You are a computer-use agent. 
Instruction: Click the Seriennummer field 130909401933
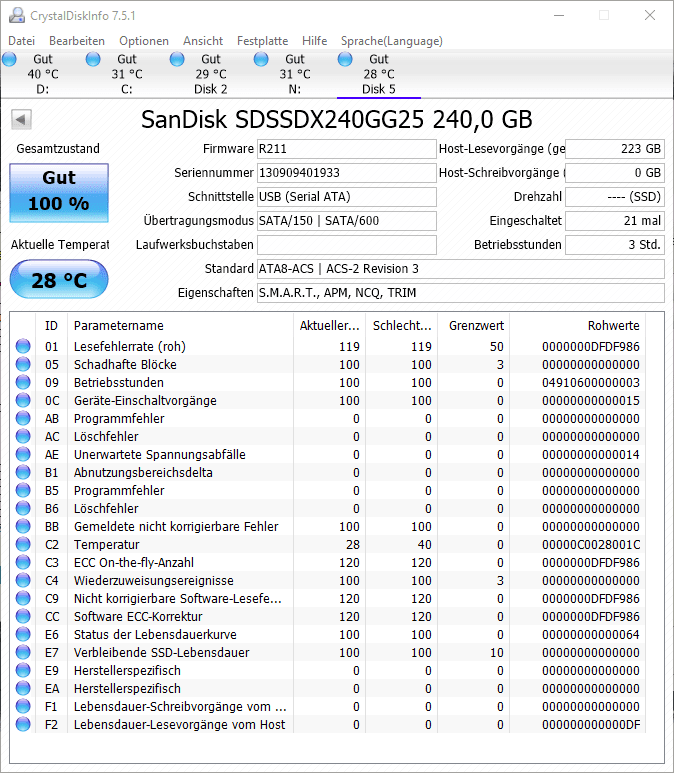(x=347, y=173)
